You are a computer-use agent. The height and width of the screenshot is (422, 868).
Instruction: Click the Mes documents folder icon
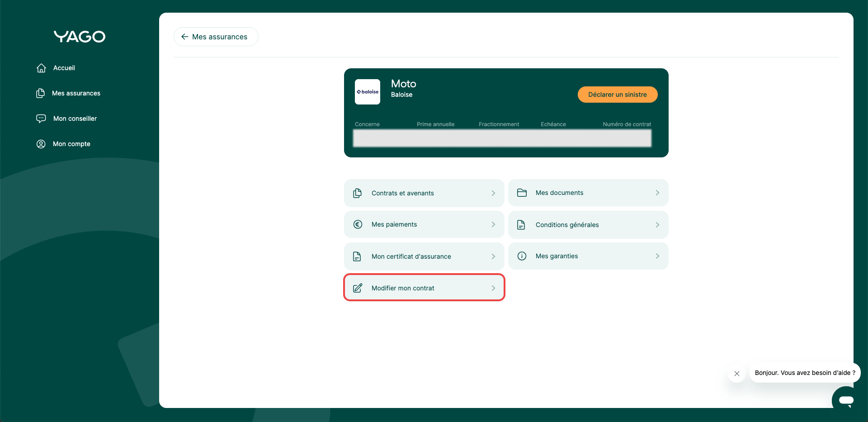(522, 193)
